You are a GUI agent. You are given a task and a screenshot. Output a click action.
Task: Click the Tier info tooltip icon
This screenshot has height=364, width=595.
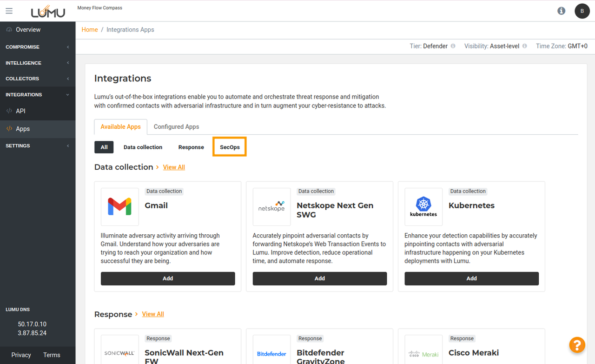click(x=453, y=46)
